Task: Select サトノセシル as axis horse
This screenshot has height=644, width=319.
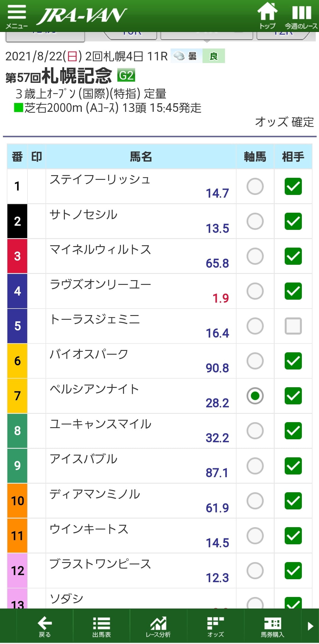Action: [x=255, y=221]
